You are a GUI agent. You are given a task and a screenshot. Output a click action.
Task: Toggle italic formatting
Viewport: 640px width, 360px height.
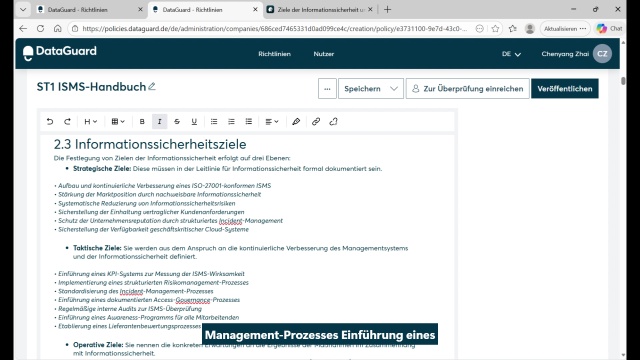(x=160, y=122)
